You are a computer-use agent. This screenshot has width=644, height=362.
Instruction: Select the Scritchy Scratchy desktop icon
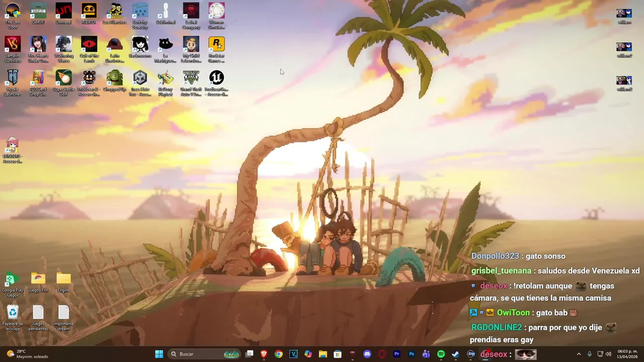point(140,16)
